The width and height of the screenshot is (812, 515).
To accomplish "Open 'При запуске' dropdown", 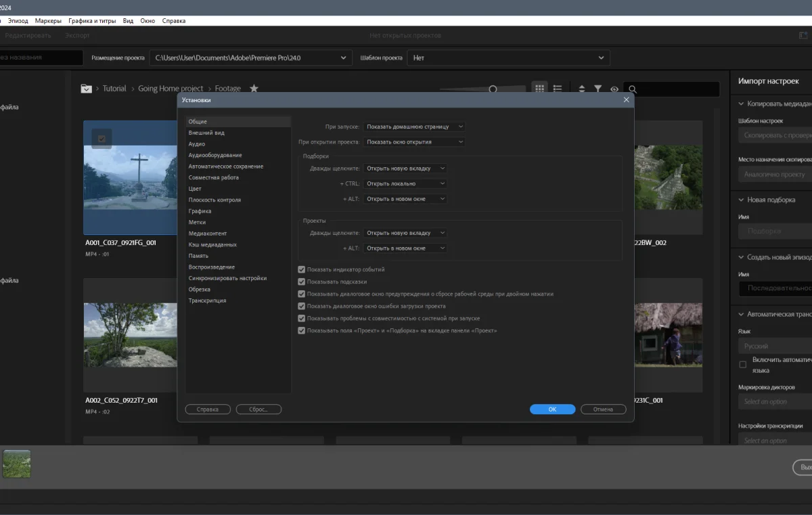I will click(414, 127).
